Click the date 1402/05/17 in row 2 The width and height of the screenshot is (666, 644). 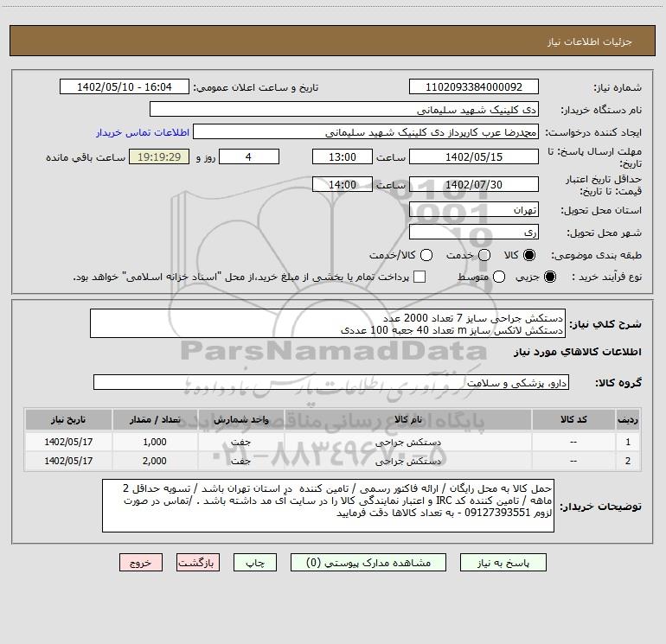click(68, 461)
